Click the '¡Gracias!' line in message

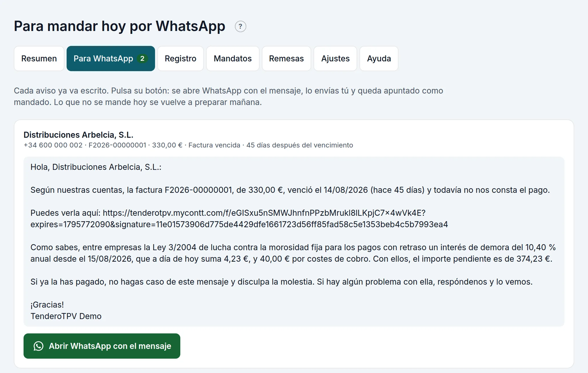[x=47, y=305]
